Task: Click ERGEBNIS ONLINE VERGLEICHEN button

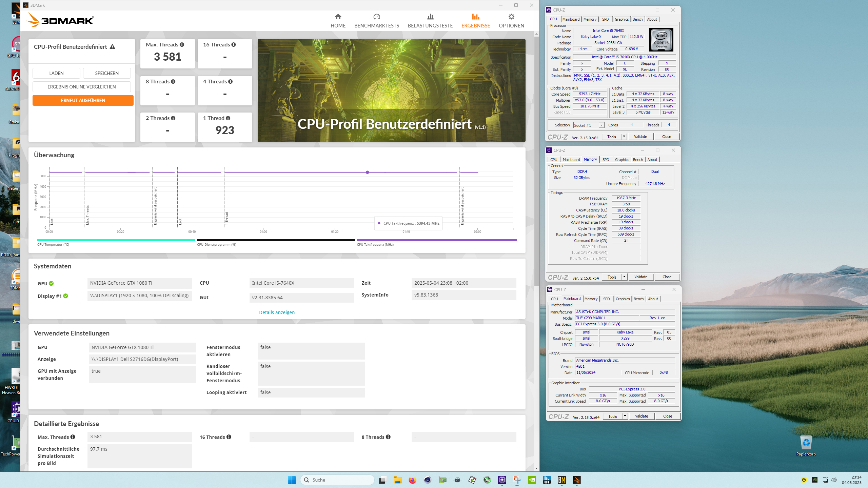Action: [82, 87]
